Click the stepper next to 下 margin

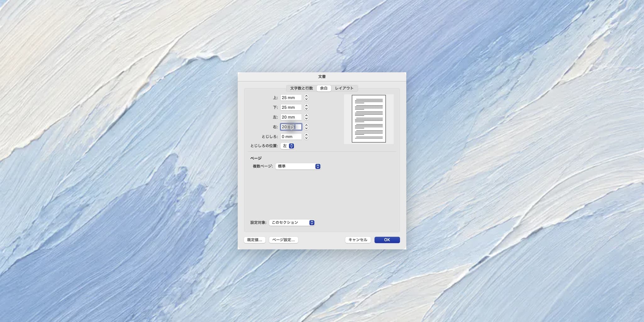click(306, 108)
